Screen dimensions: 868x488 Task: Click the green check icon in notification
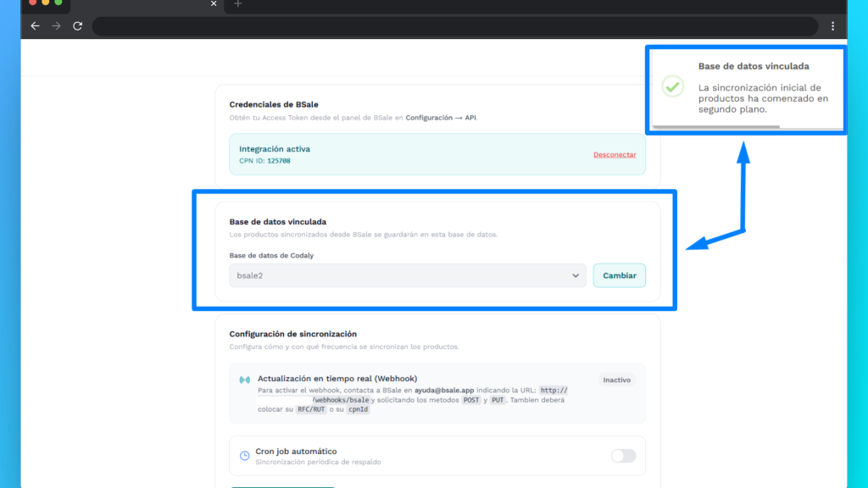[672, 86]
